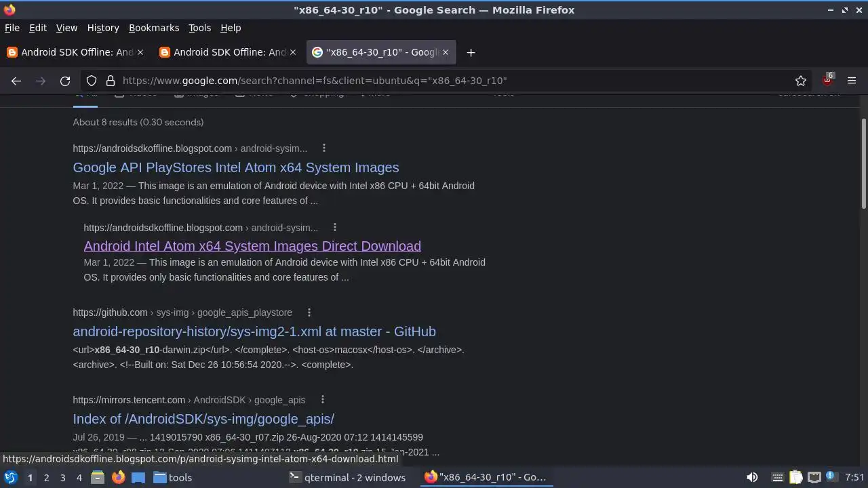The width and height of the screenshot is (868, 488).
Task: Focus the address bar URL field
Action: [x=448, y=81]
